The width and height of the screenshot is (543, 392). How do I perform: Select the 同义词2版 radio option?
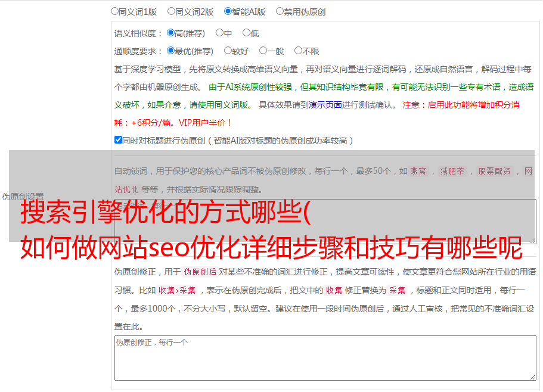pos(171,11)
